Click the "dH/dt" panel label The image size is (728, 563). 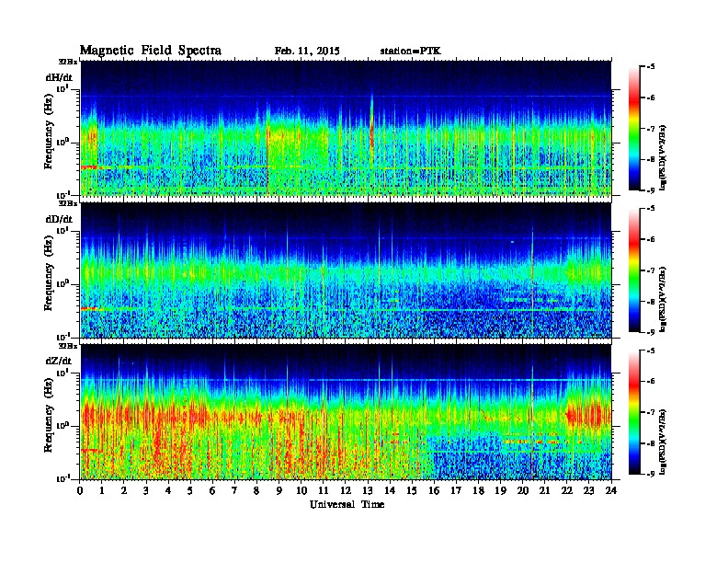(59, 77)
